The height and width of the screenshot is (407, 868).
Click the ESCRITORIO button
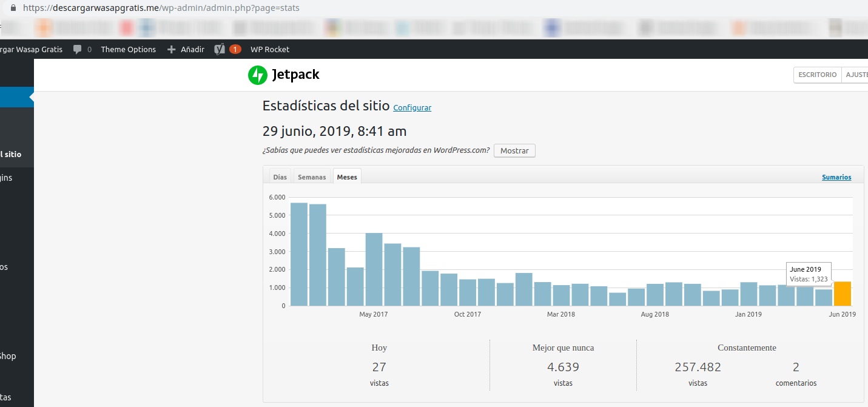coord(817,75)
